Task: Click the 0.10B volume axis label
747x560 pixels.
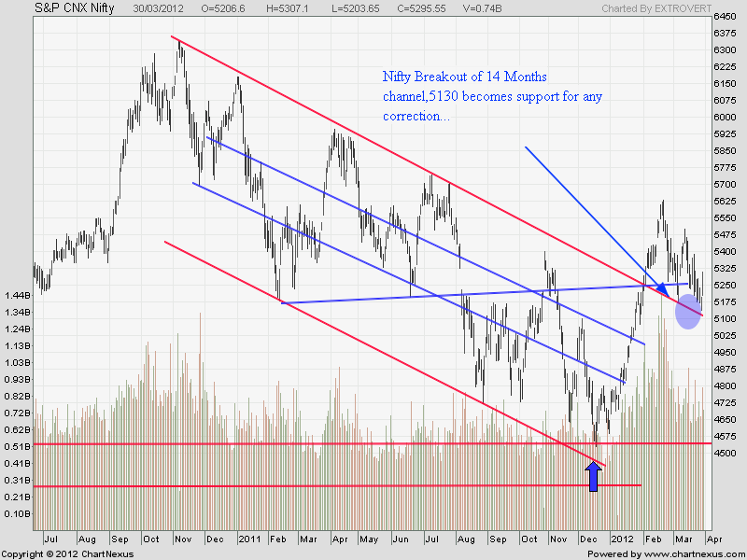Action: pos(16,513)
